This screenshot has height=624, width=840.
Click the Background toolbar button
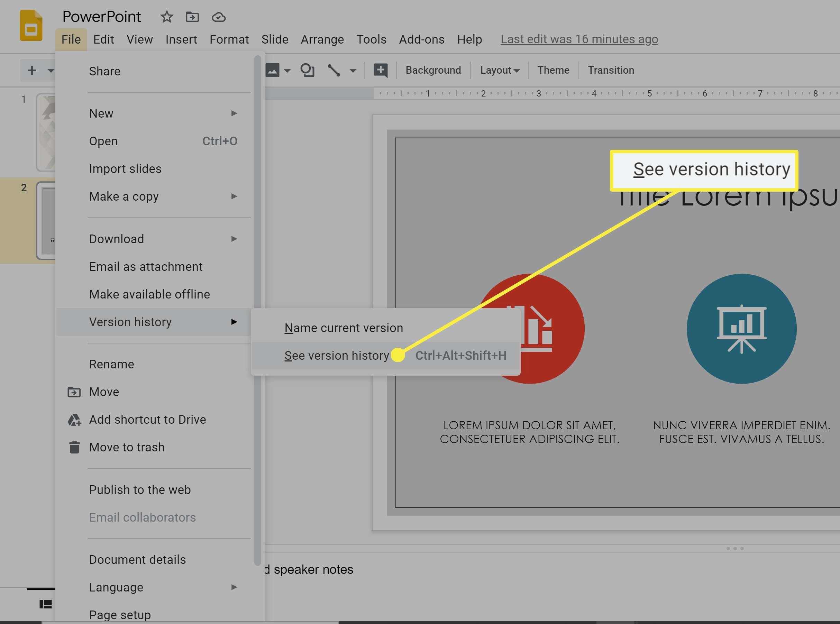(433, 70)
